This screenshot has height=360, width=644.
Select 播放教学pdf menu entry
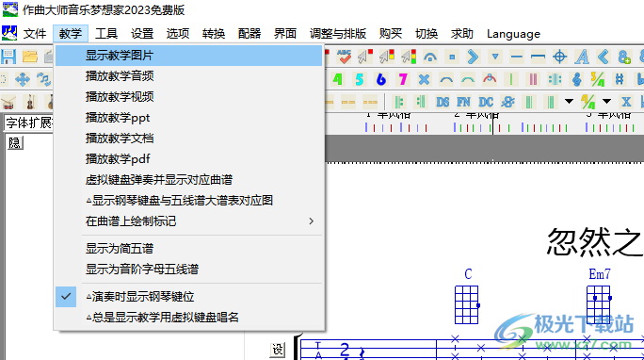click(189, 159)
